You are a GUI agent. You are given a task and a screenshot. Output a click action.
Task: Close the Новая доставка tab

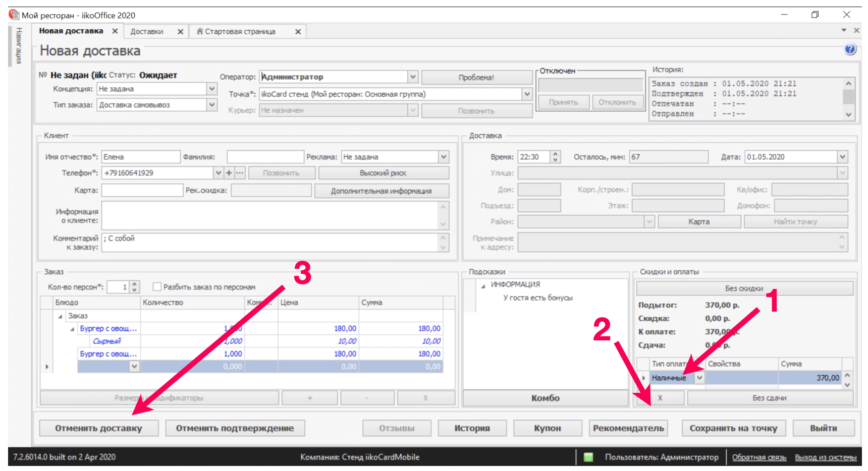pos(115,31)
